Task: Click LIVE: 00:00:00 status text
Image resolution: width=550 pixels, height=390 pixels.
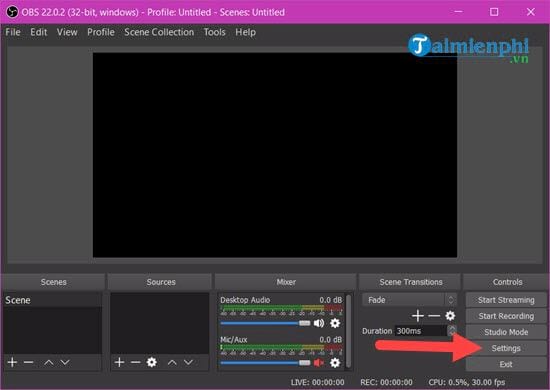Action: tap(317, 382)
